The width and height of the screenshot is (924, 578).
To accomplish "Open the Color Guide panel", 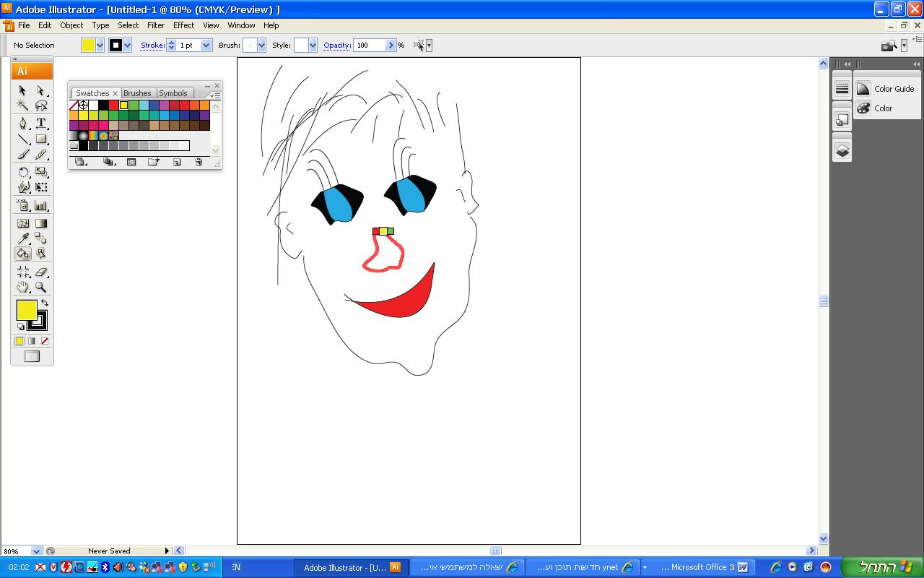I will 887,89.
